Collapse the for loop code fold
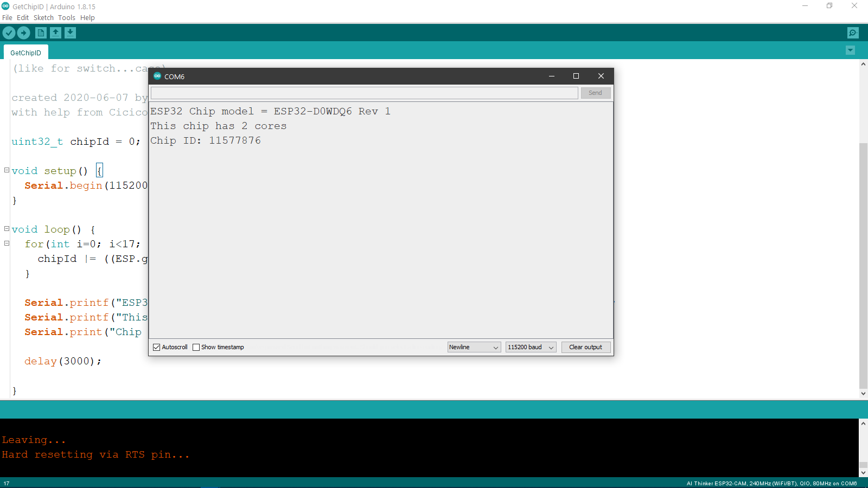Image resolution: width=868 pixels, height=488 pixels. [x=7, y=243]
